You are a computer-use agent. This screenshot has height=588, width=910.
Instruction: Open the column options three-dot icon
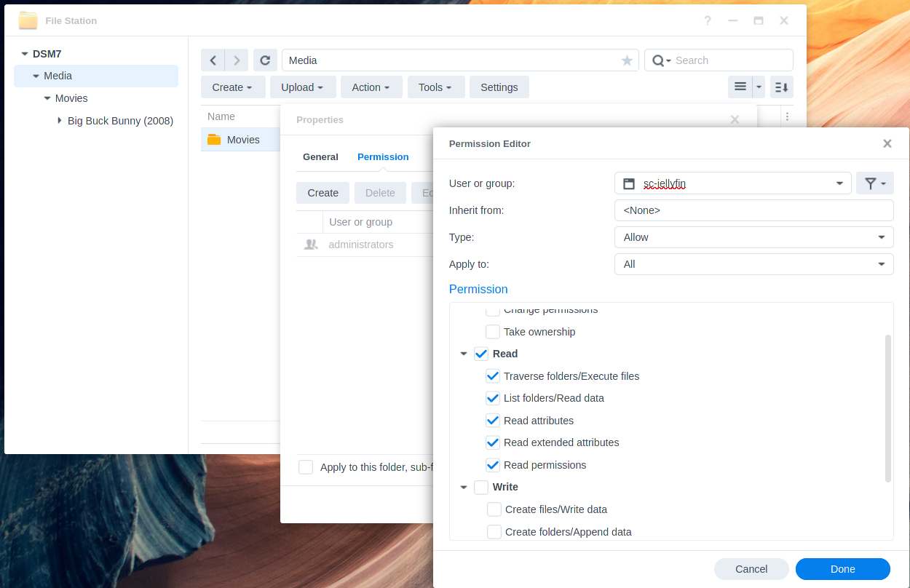(787, 116)
